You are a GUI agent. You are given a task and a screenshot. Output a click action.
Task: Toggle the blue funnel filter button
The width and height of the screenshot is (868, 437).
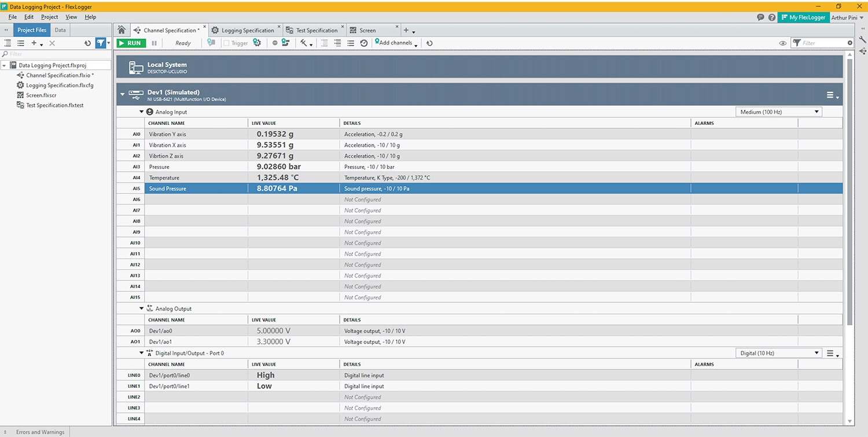101,43
